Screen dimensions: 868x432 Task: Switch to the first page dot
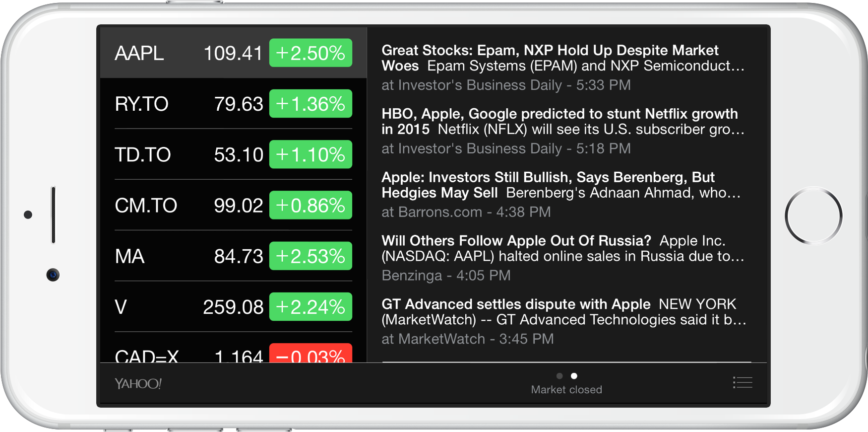[x=559, y=376]
